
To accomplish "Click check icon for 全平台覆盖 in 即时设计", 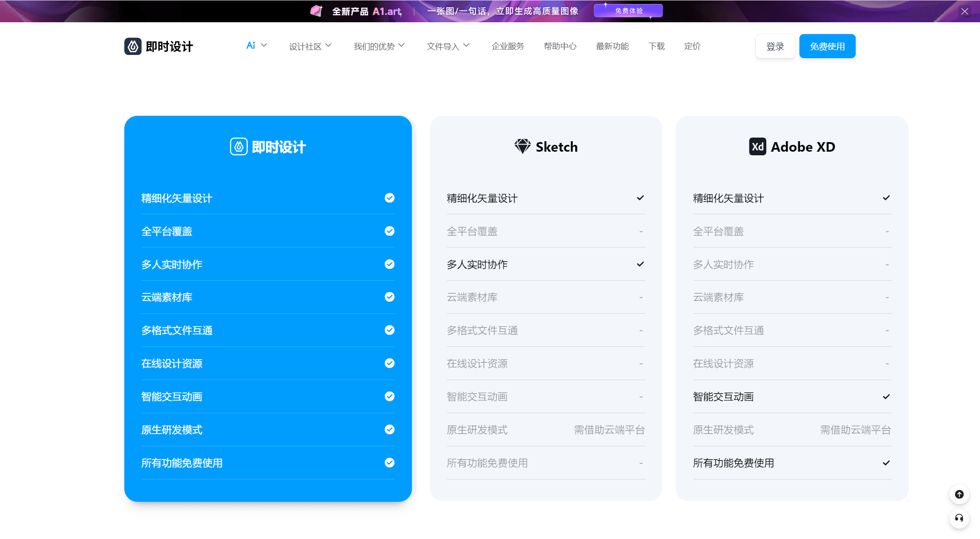I will pyautogui.click(x=389, y=231).
